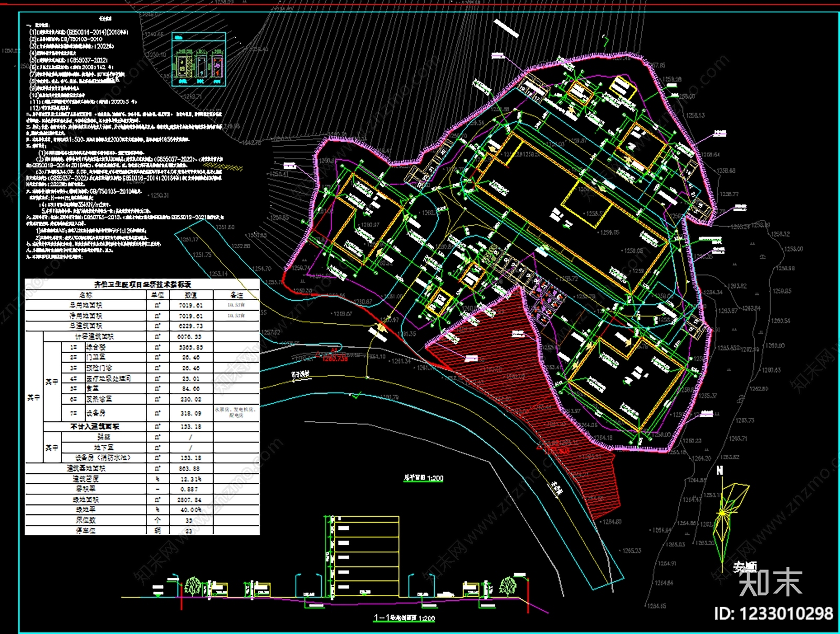Select the table cell value 2807.84
The height and width of the screenshot is (634, 840).
(191, 500)
